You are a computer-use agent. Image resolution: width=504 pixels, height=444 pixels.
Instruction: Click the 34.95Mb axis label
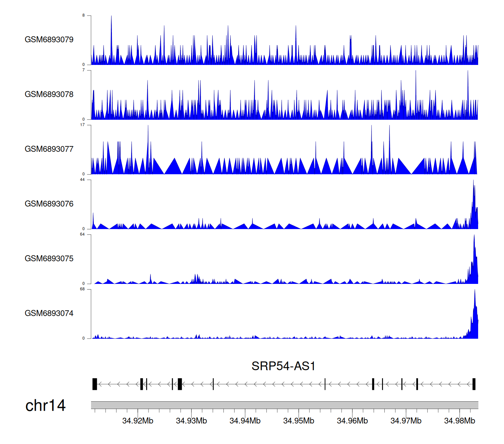pyautogui.click(x=299, y=421)
